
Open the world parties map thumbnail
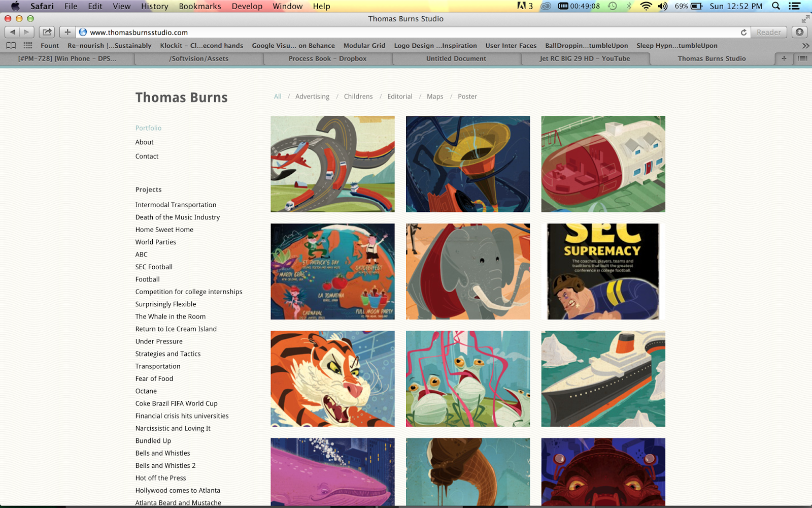[x=332, y=271]
